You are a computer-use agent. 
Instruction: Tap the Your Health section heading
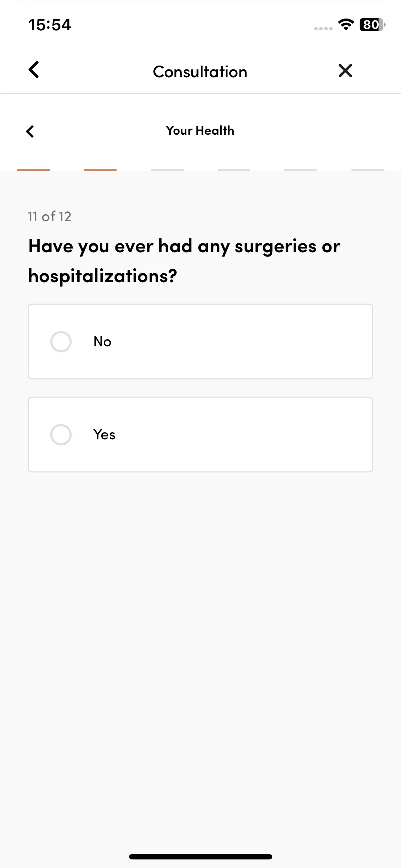coord(200,130)
